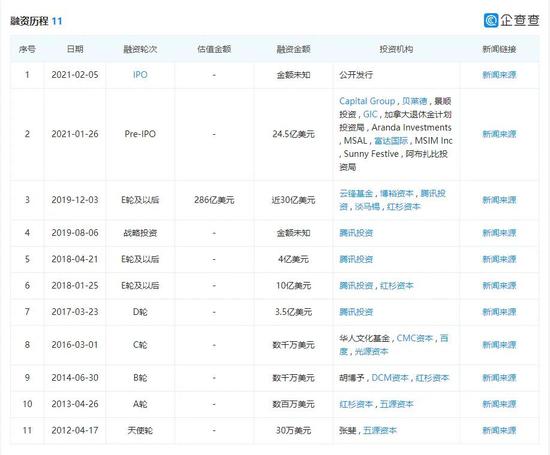The width and height of the screenshot is (550, 455).
Task: Click the 估值金额 column header
Action: pos(214,49)
